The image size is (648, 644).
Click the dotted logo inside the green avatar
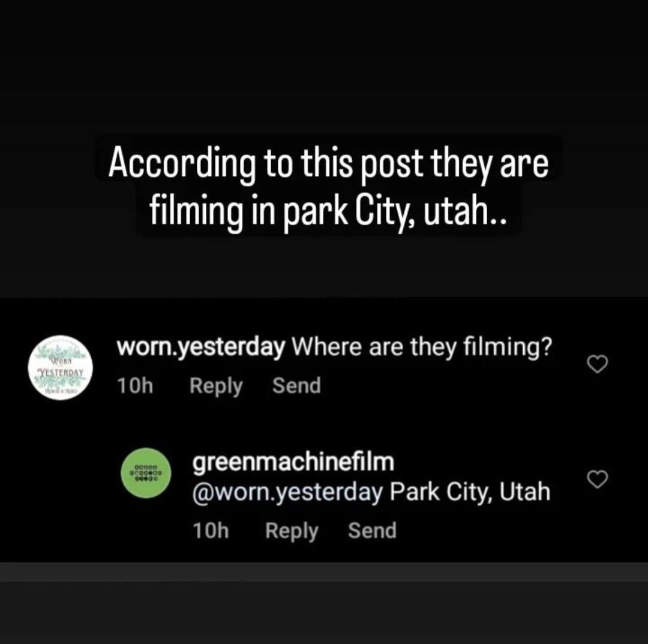click(145, 474)
